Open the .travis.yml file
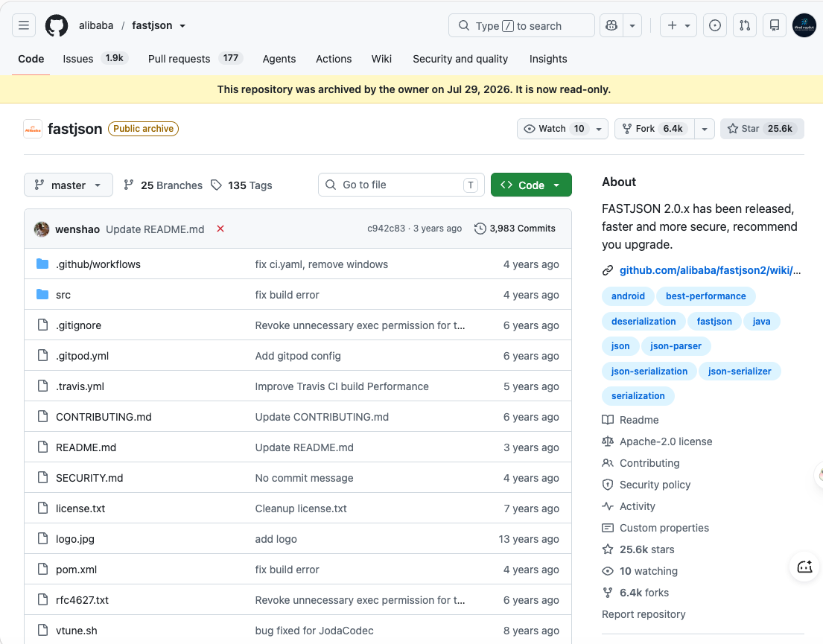This screenshot has width=823, height=644. point(80,387)
